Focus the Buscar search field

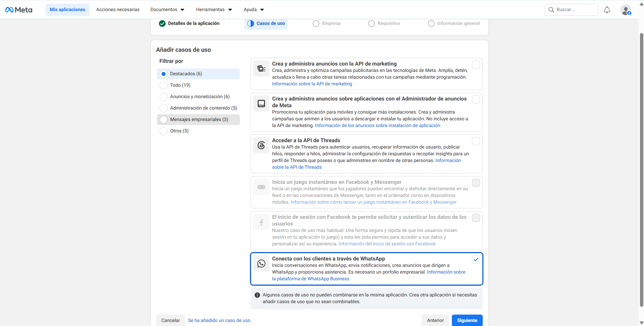click(571, 10)
